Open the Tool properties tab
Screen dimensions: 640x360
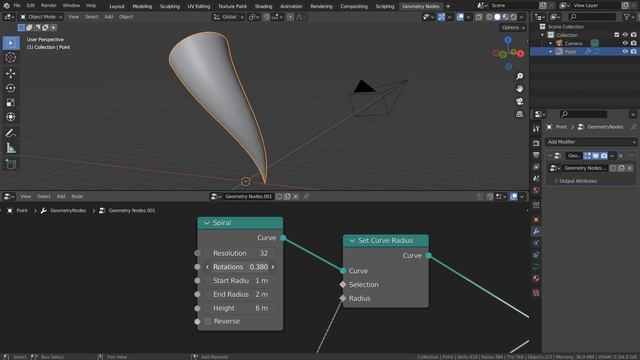(x=536, y=129)
